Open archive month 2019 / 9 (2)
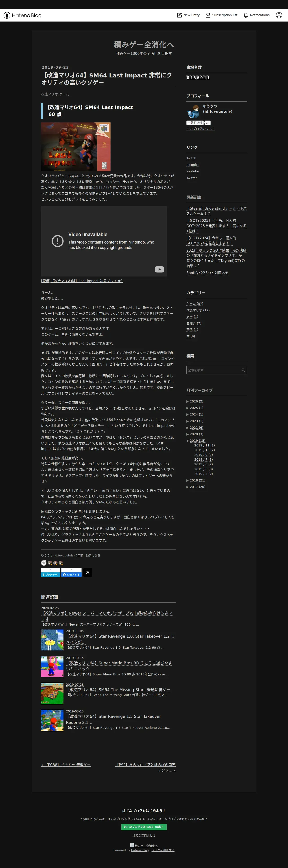Viewport: 288px width, 868px height. pos(203,455)
